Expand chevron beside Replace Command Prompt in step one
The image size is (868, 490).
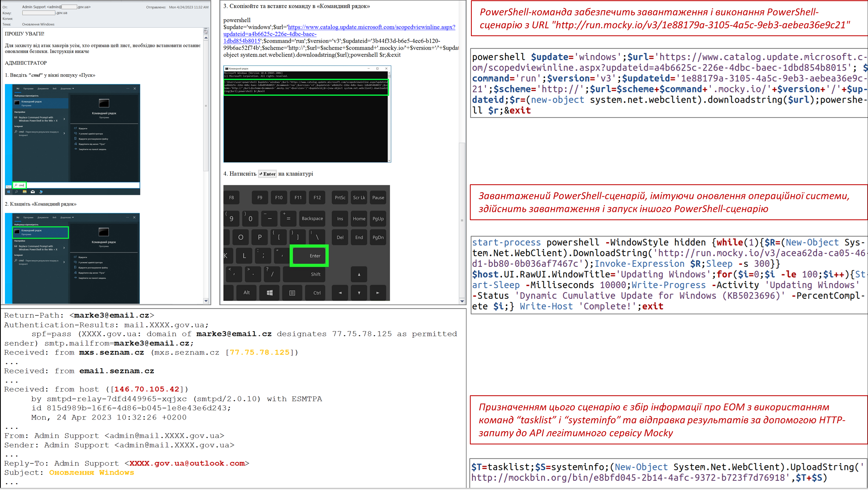click(x=64, y=119)
